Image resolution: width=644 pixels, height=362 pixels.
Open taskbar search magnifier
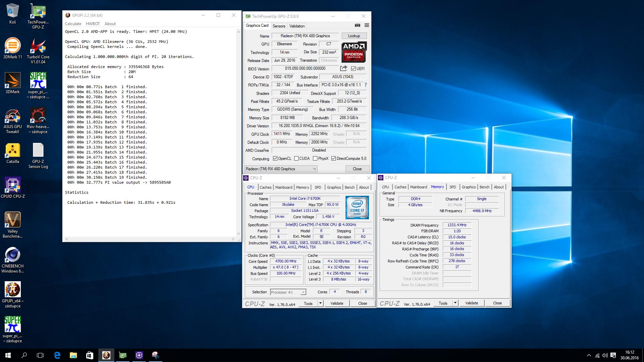pos(24,355)
